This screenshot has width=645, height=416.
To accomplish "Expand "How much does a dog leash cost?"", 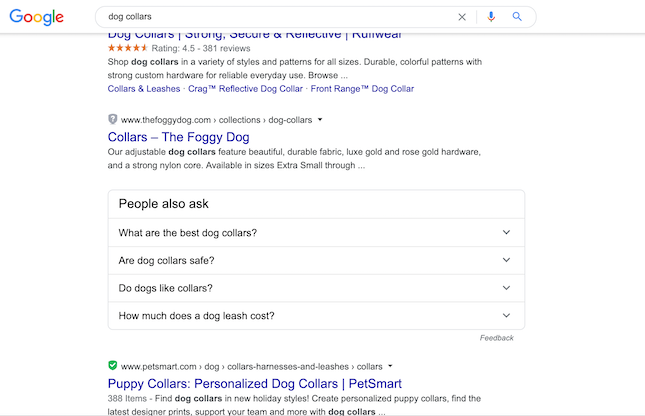I will click(x=316, y=316).
